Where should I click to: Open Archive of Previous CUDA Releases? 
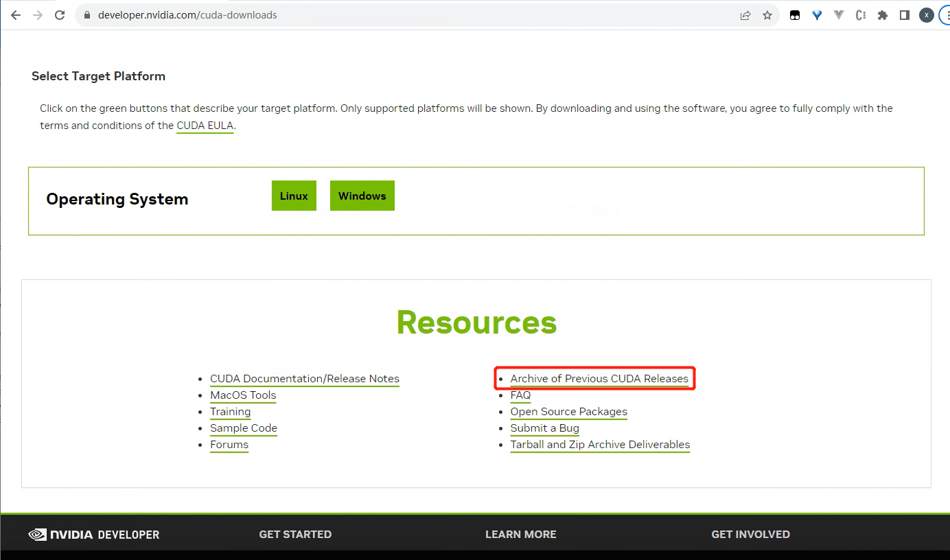599,379
